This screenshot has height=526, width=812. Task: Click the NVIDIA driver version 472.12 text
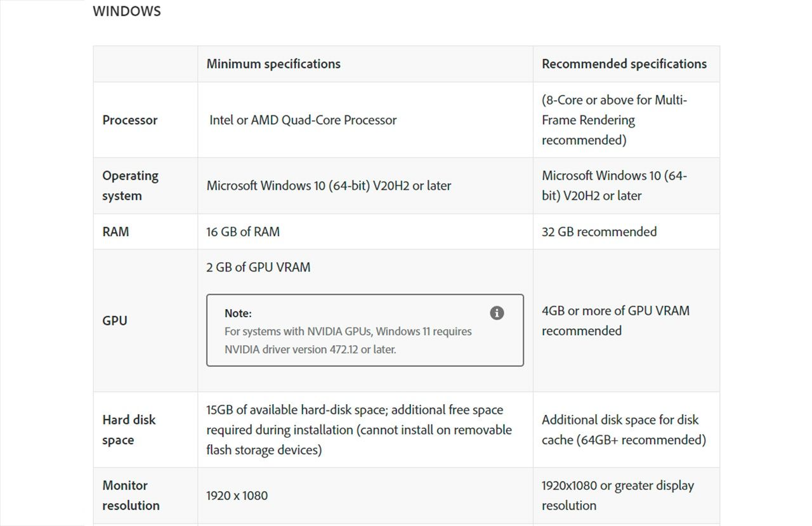coord(310,350)
